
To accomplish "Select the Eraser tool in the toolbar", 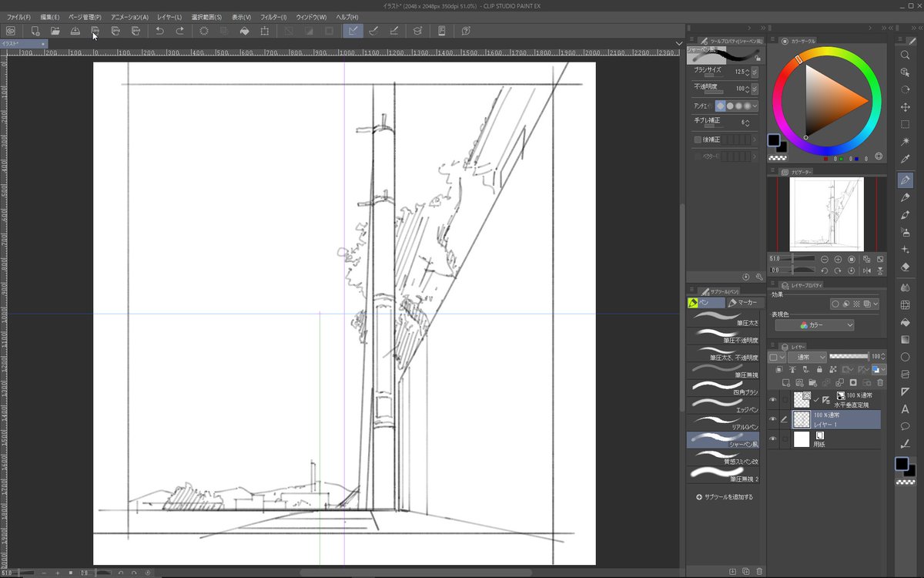I will [906, 267].
